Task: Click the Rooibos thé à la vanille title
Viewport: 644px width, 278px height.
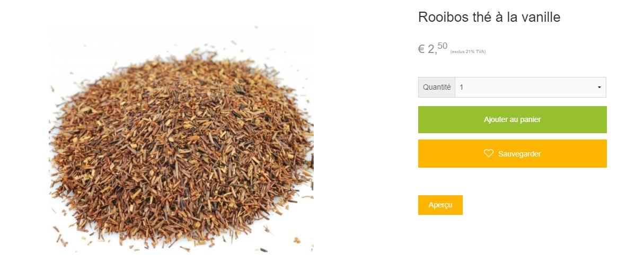Action: tap(489, 17)
